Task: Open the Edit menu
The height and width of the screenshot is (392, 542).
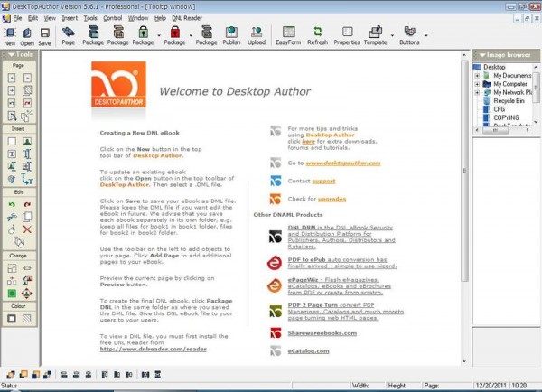Action: coord(33,18)
